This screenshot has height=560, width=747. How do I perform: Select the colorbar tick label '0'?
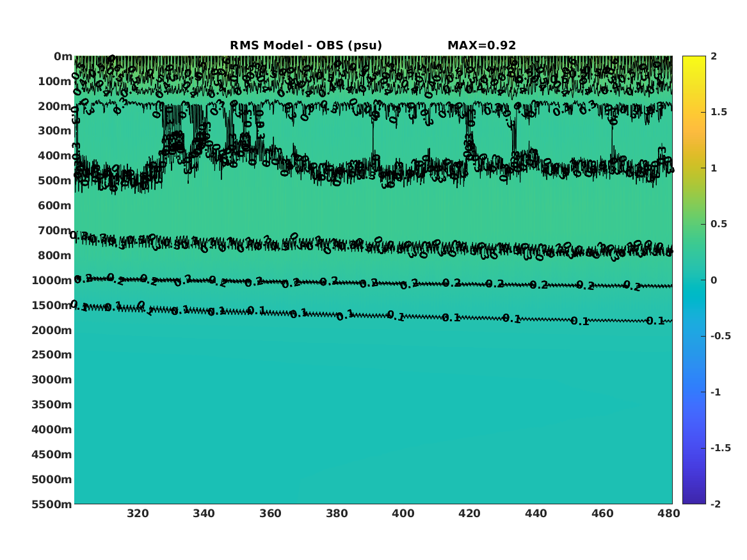click(714, 280)
